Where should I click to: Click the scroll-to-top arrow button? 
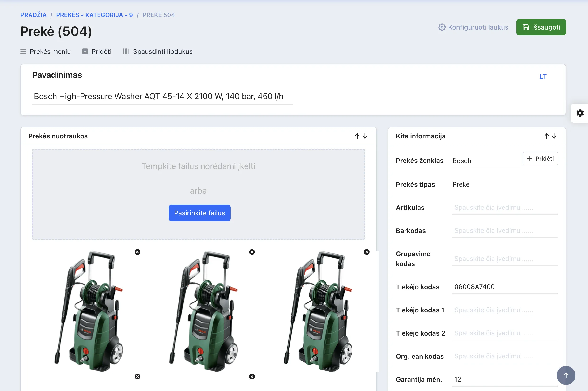pyautogui.click(x=566, y=375)
